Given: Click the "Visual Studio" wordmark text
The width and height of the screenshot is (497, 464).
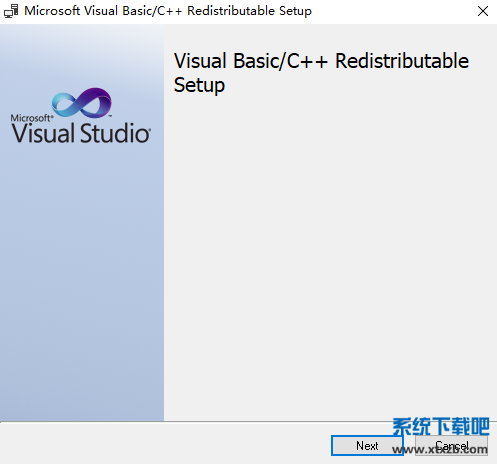Looking at the screenshot, I should 81,133.
